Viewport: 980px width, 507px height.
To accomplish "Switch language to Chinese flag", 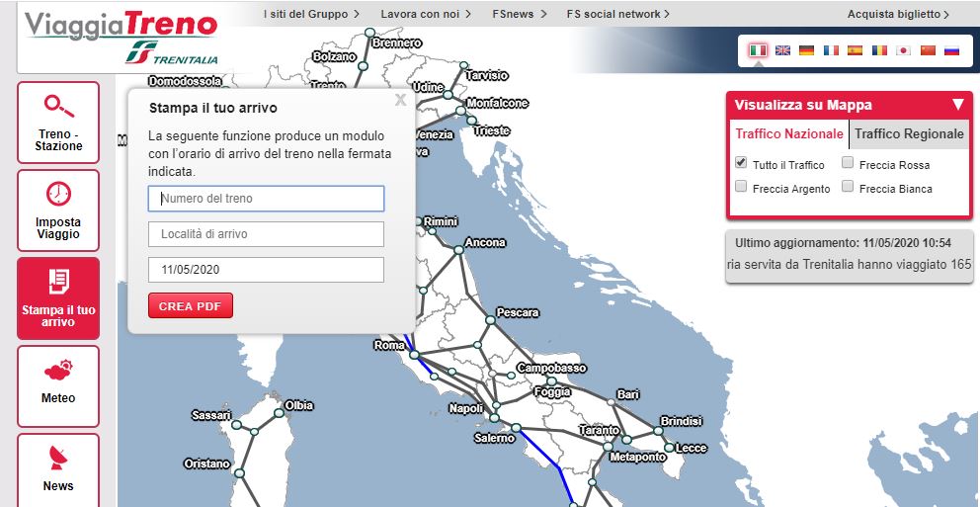I will pos(928,50).
